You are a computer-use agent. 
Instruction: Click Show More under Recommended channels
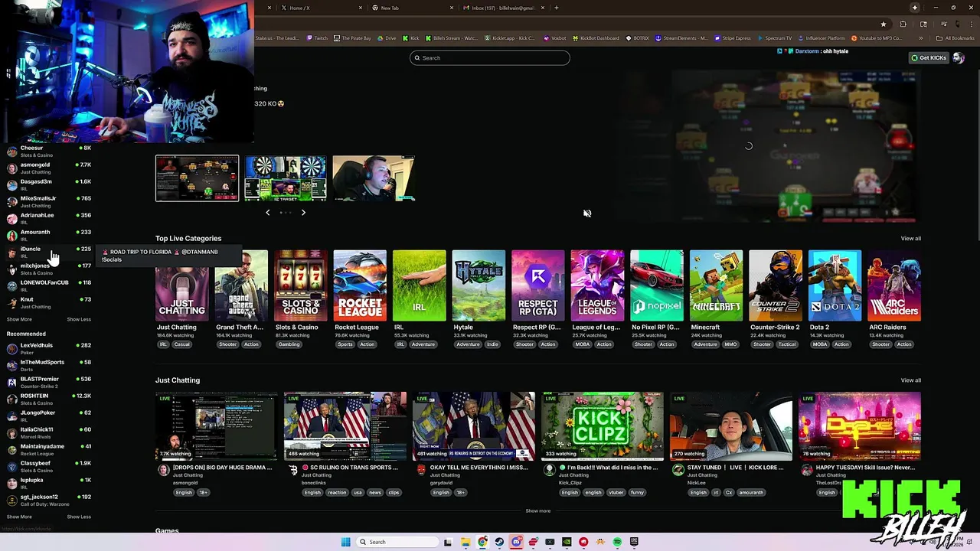[x=19, y=517]
